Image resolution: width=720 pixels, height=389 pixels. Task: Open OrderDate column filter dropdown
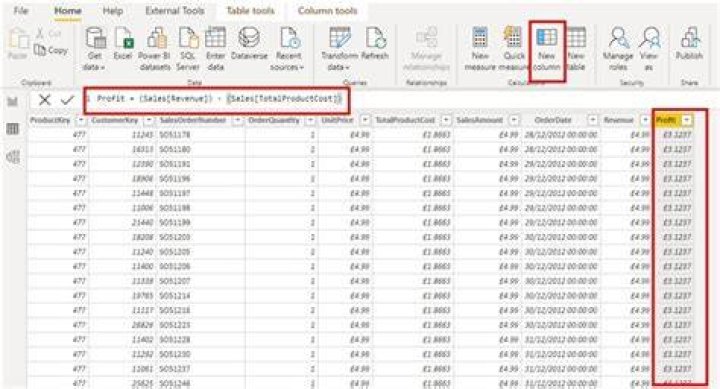tap(593, 120)
